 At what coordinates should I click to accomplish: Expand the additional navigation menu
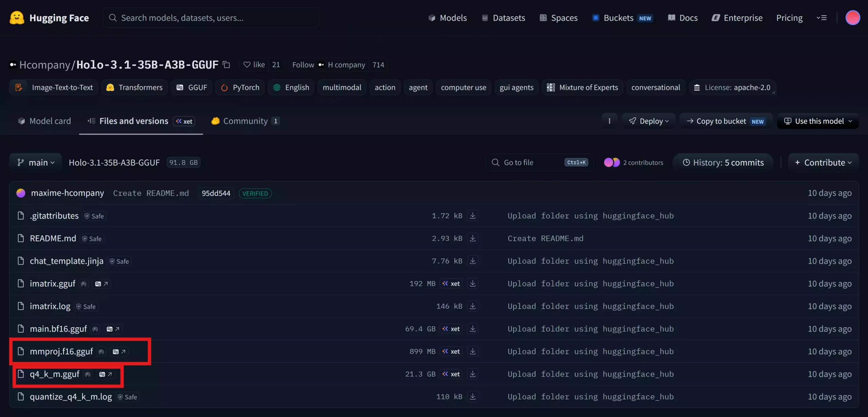(822, 18)
